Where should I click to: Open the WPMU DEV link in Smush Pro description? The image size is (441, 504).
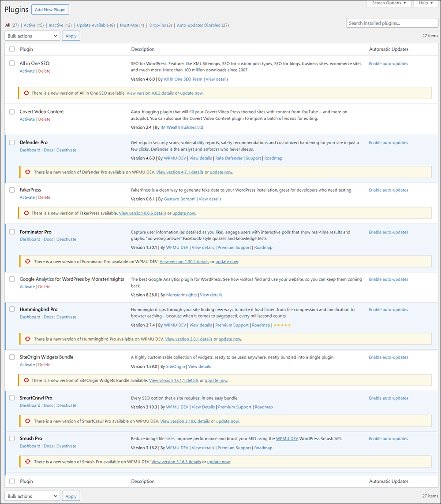pos(287,438)
